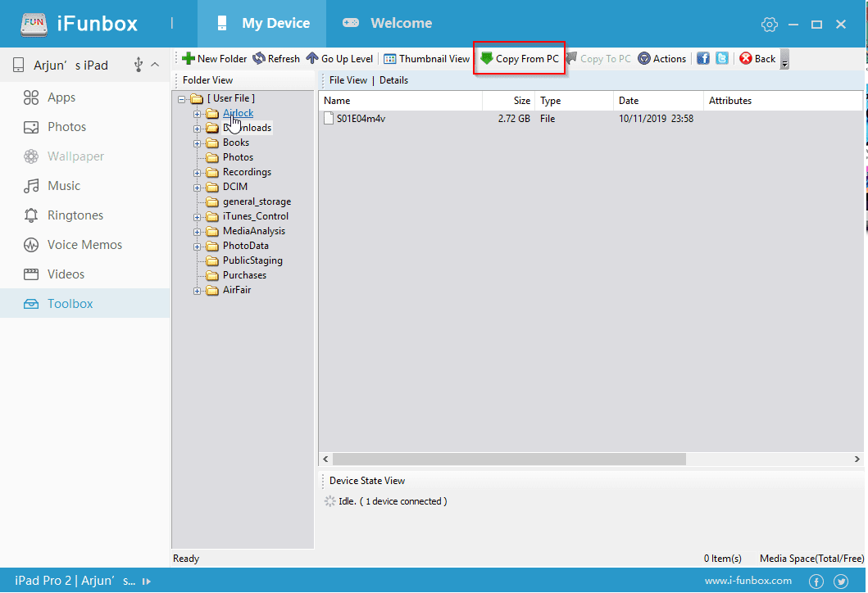Collapse the [ User File ] tree root
Viewport: 868px width, 593px height.
click(x=182, y=100)
